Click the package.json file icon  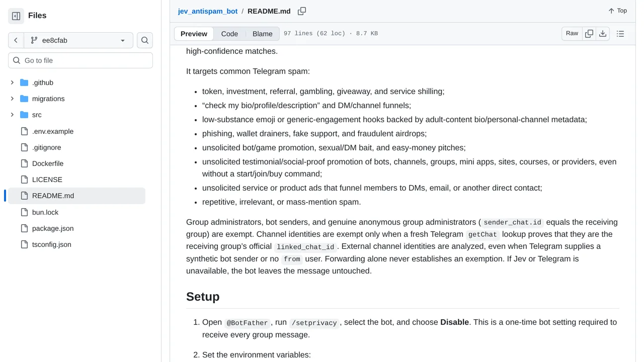(24, 228)
